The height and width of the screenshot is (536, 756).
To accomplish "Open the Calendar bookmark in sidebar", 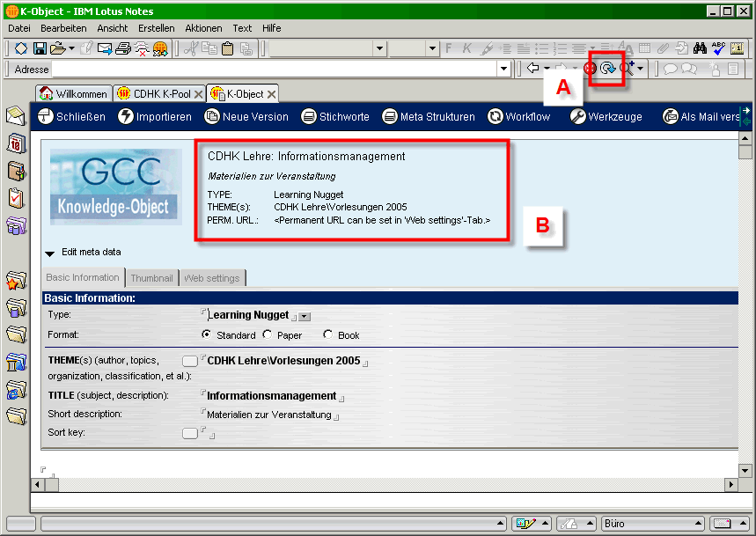I will [16, 143].
